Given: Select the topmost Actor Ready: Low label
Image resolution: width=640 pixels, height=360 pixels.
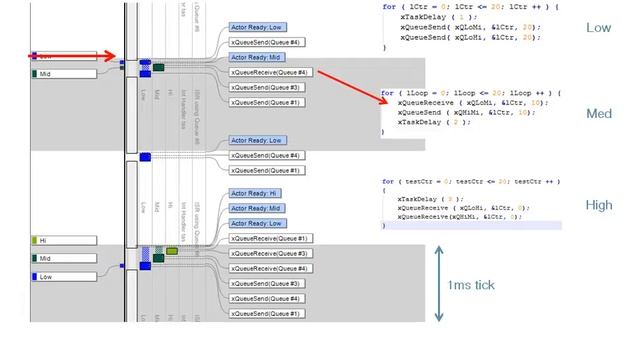Looking at the screenshot, I should pyautogui.click(x=258, y=27).
